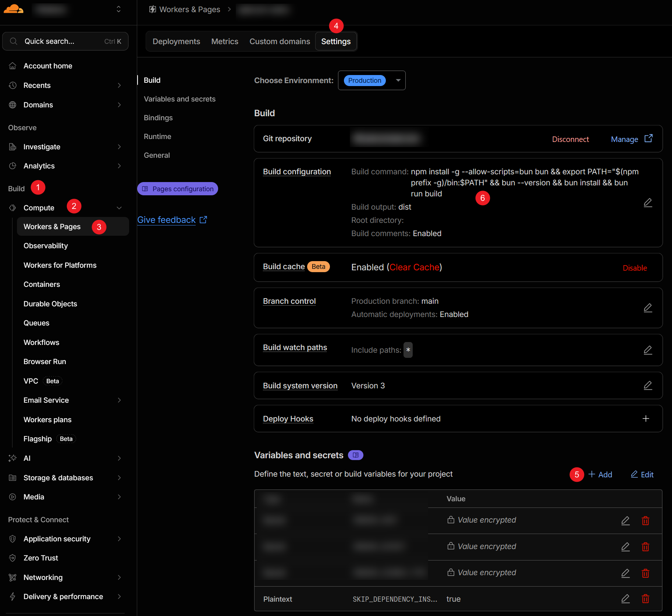The width and height of the screenshot is (672, 616).
Task: Expand the Domains submenu chevron
Action: coord(119,105)
